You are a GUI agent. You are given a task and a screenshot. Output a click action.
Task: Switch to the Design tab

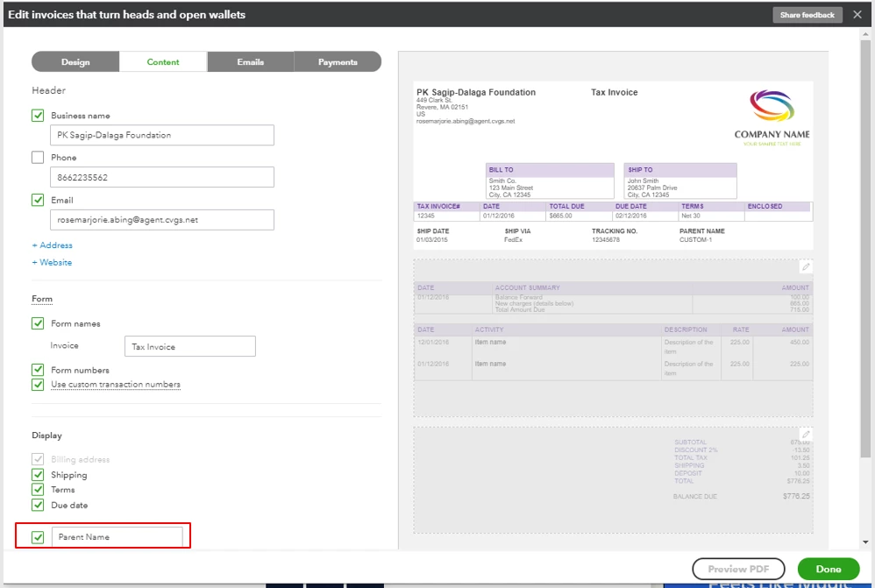pyautogui.click(x=75, y=62)
